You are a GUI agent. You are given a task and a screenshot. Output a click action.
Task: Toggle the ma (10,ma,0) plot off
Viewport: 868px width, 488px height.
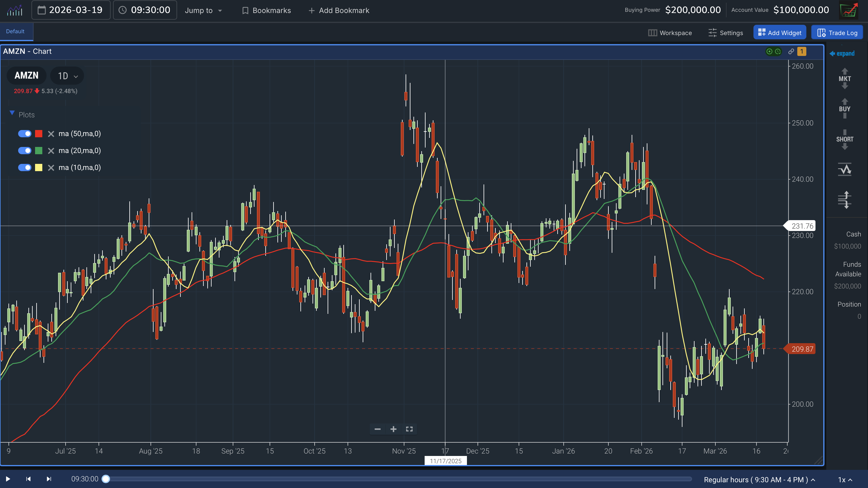[x=24, y=167]
